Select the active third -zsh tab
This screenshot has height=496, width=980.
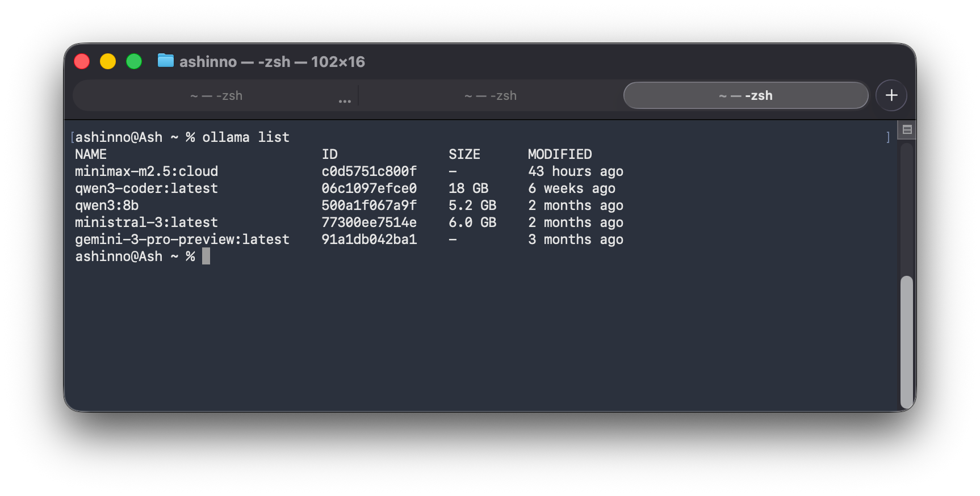coord(746,95)
